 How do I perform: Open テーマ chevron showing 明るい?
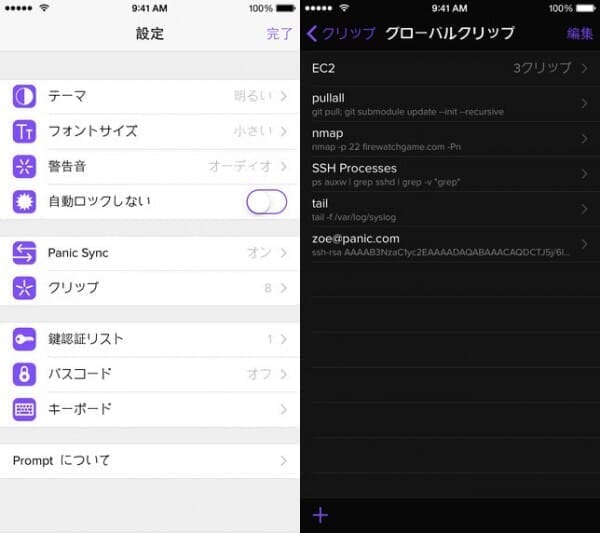tap(284, 96)
